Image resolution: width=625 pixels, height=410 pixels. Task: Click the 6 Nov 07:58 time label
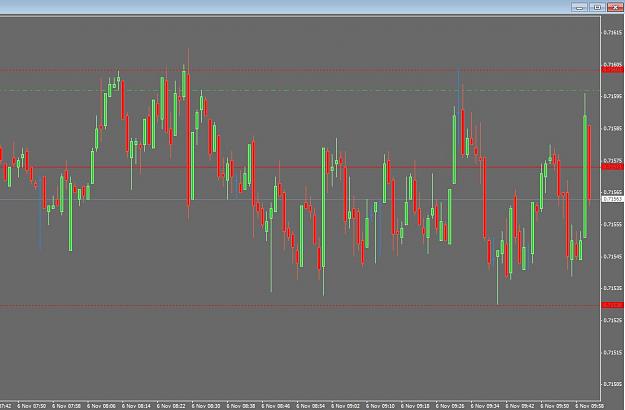pyautogui.click(x=66, y=406)
